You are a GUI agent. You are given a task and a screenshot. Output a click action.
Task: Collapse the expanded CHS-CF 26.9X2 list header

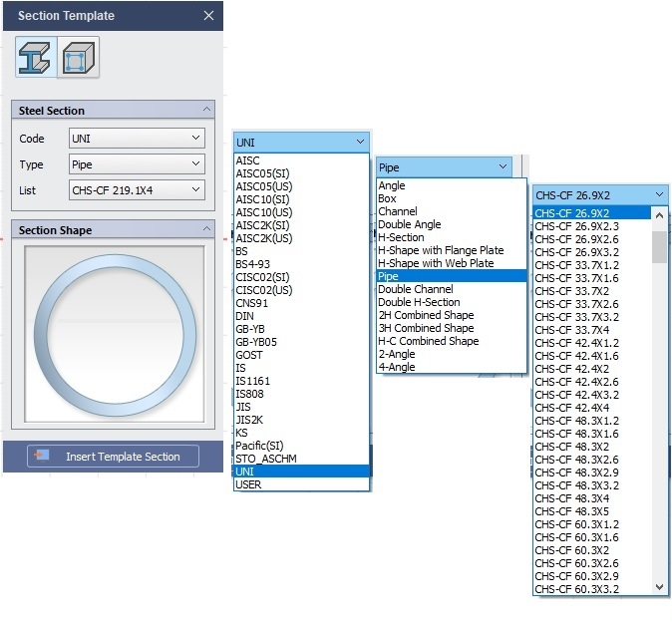600,195
